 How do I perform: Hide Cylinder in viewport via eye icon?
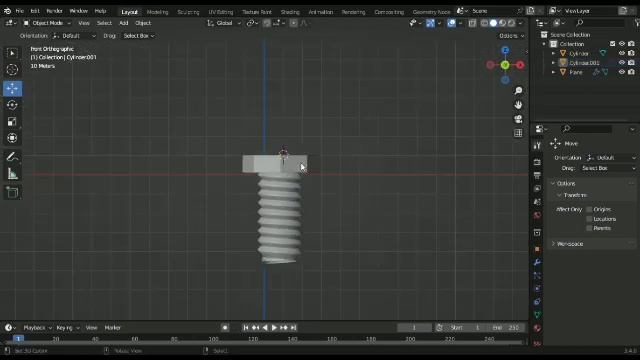tap(622, 53)
